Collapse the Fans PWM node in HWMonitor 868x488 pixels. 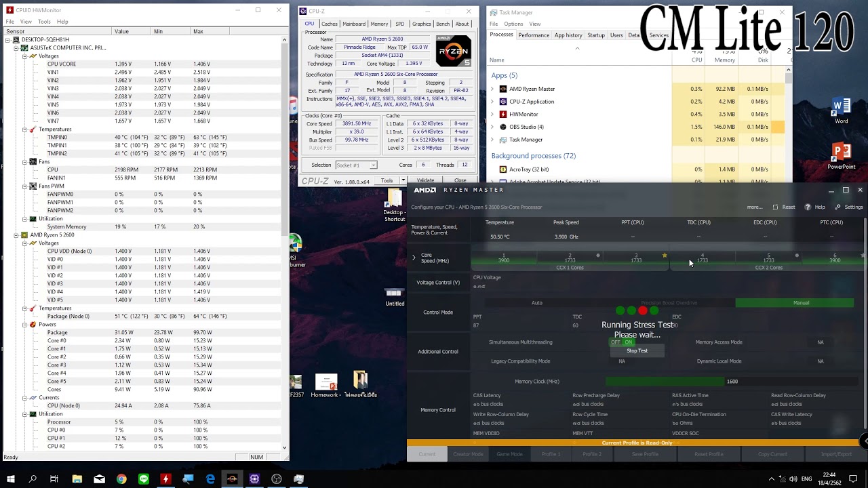coord(24,186)
